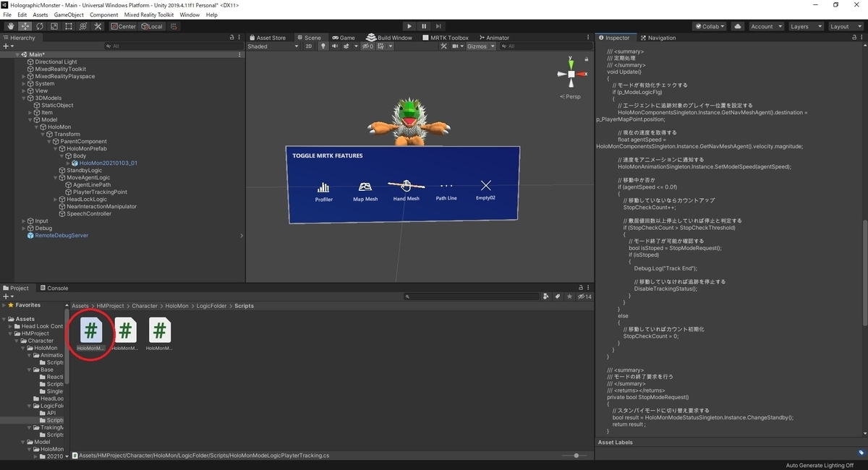The width and height of the screenshot is (868, 470).
Task: Click Path Line icon in scene panel
Action: (446, 186)
